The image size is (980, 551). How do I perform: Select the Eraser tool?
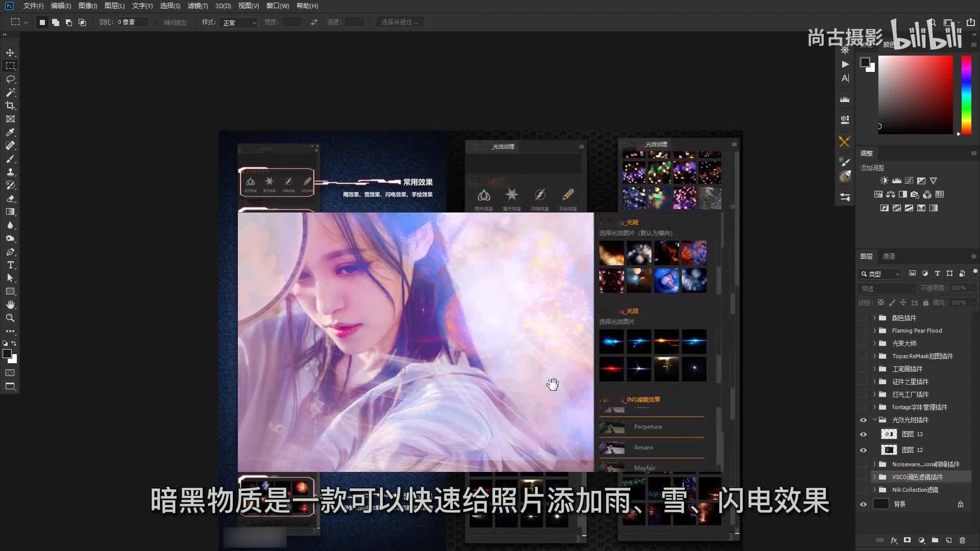(x=10, y=198)
